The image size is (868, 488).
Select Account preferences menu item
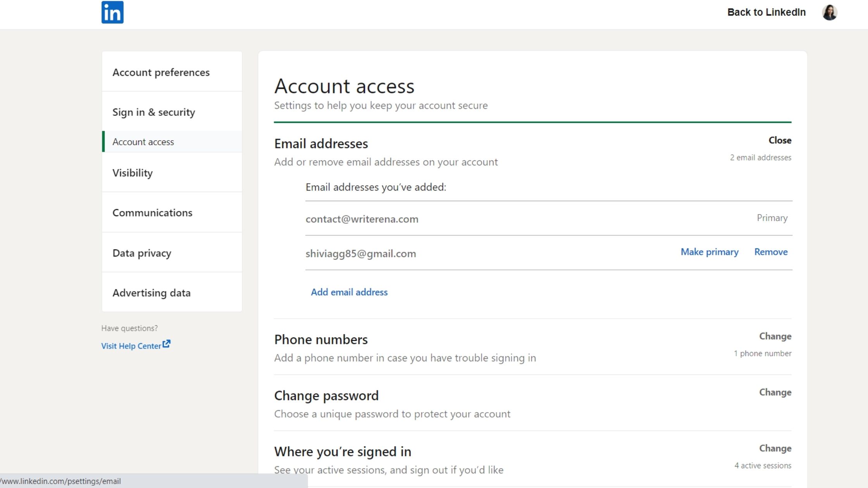161,72
